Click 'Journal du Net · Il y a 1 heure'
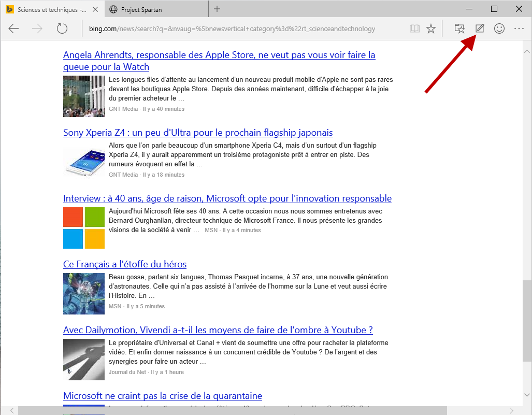 point(146,372)
